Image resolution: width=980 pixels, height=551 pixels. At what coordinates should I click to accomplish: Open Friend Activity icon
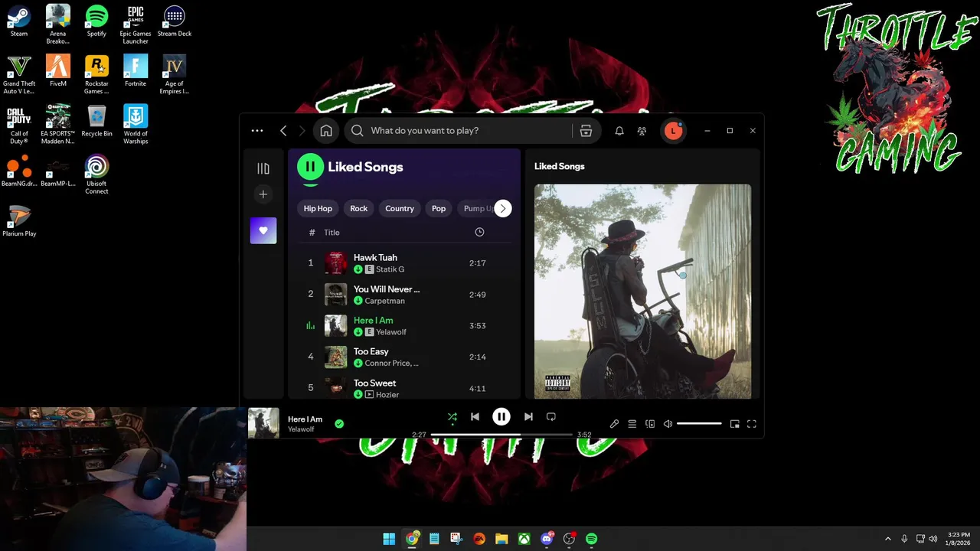pos(642,131)
